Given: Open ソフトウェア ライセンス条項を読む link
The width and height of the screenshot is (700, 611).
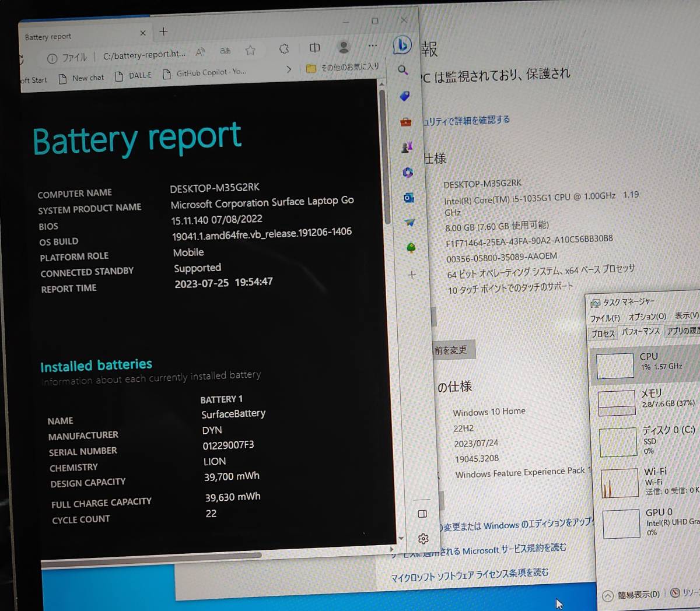Looking at the screenshot, I should (469, 575).
